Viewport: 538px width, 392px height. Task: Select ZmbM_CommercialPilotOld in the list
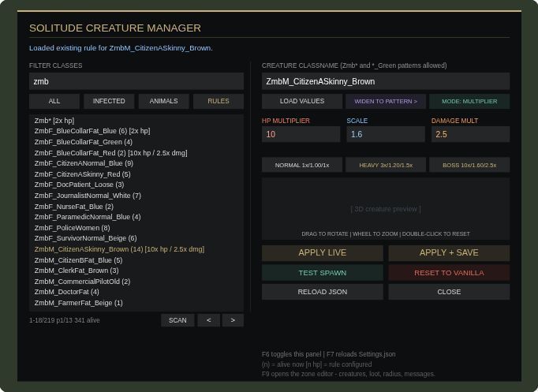point(136,282)
